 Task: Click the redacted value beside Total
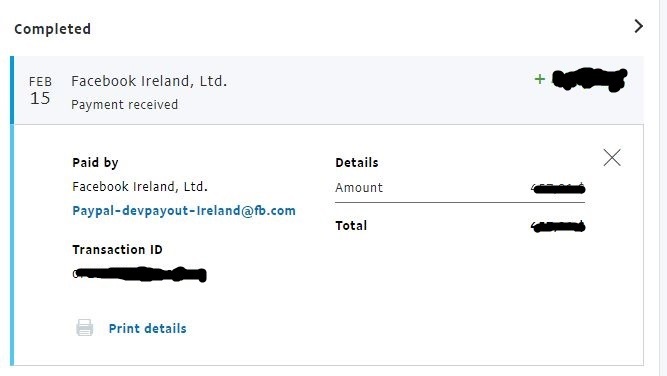tap(558, 226)
